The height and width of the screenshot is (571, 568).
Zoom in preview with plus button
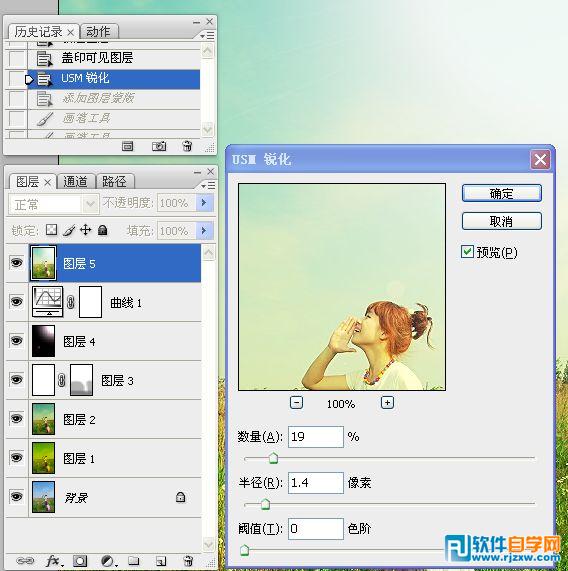tap(387, 403)
